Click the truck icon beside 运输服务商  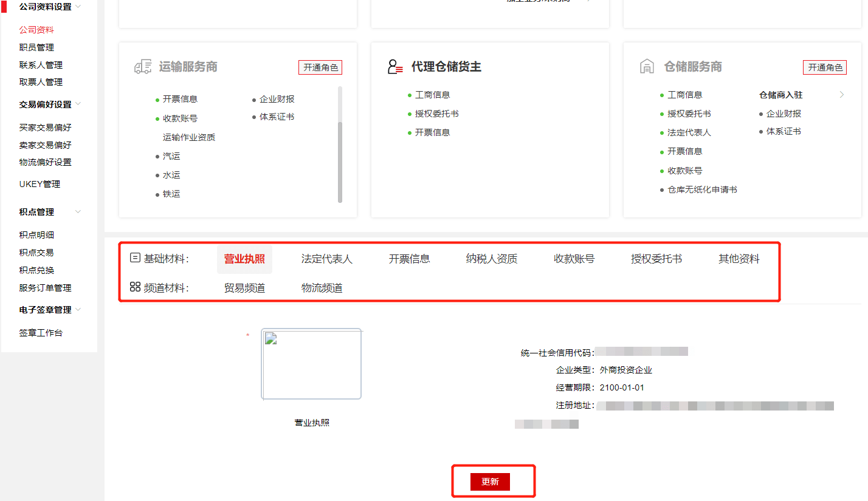(143, 67)
